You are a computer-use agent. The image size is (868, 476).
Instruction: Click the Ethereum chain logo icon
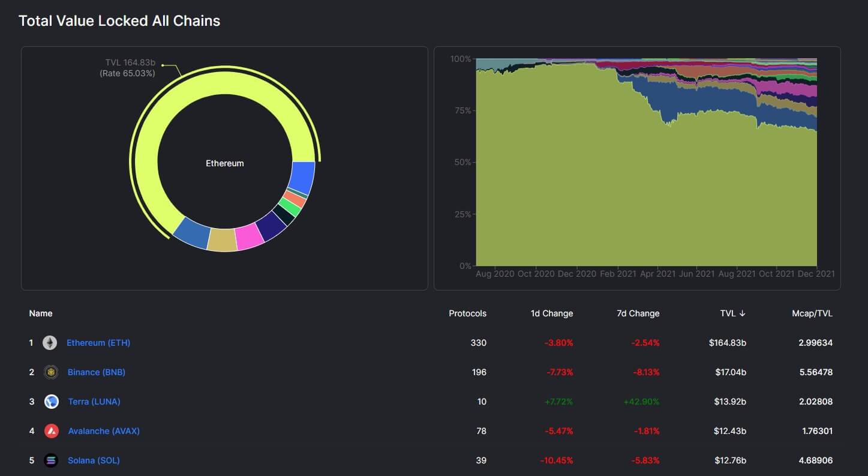50,343
